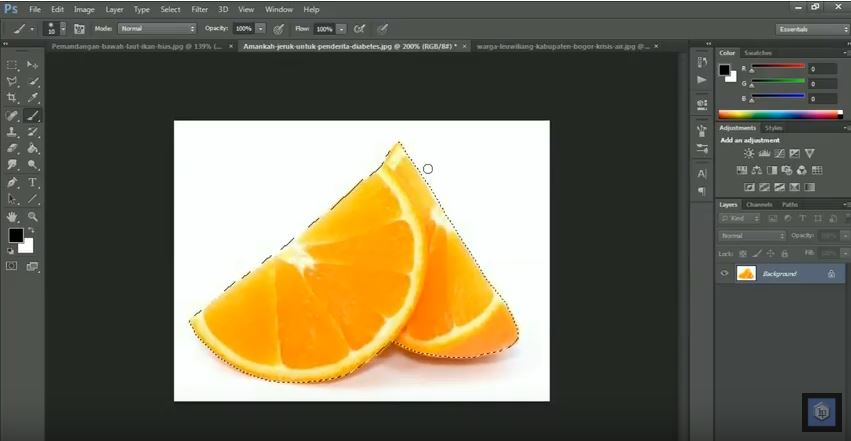Open the brush Mode dropdown
The width and height of the screenshot is (851, 441).
pos(157,29)
